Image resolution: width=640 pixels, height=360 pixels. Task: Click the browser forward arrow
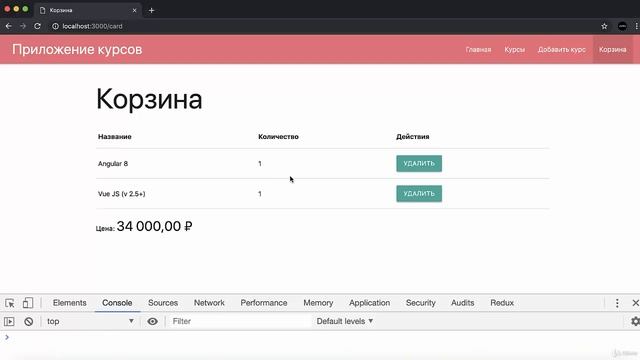click(23, 26)
